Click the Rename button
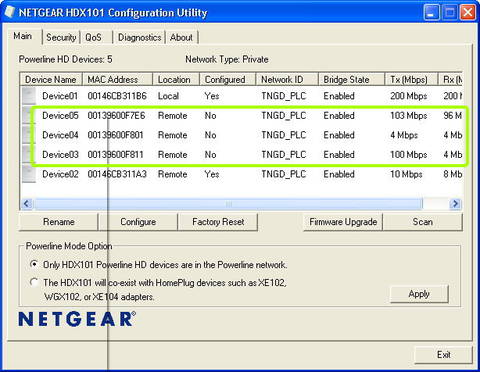 (59, 222)
